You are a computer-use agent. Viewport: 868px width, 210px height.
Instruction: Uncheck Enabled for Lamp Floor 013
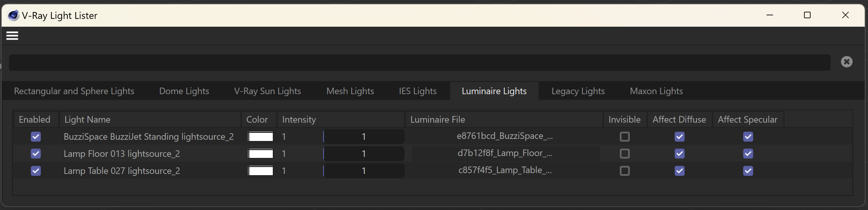[36, 154]
